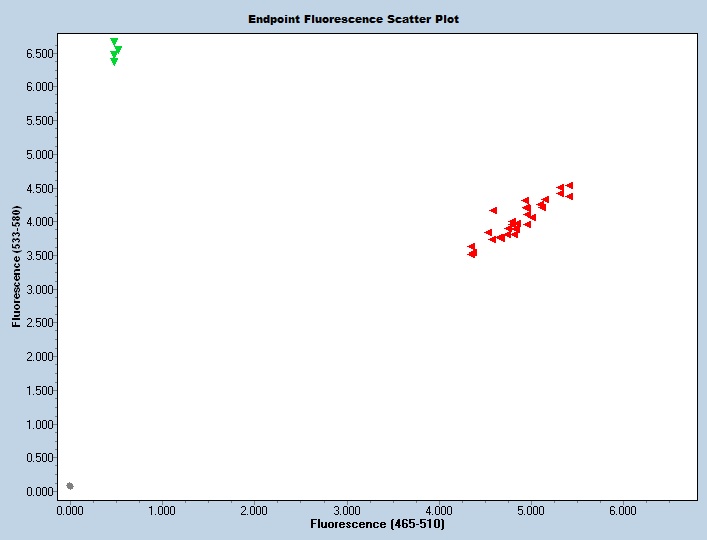Click the 3.000 tick label on y-axis
The height and width of the screenshot is (540, 707).
coord(38,289)
